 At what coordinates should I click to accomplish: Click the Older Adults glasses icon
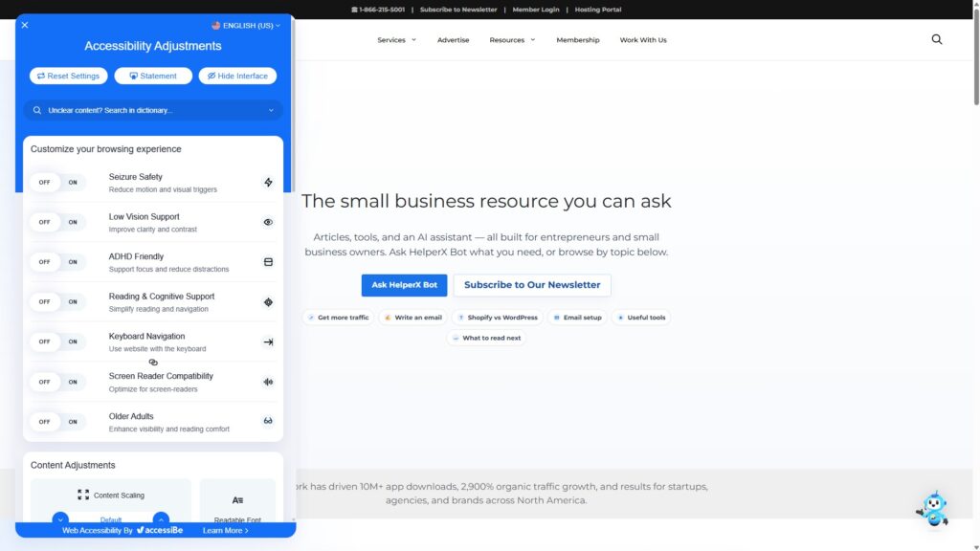tap(268, 421)
